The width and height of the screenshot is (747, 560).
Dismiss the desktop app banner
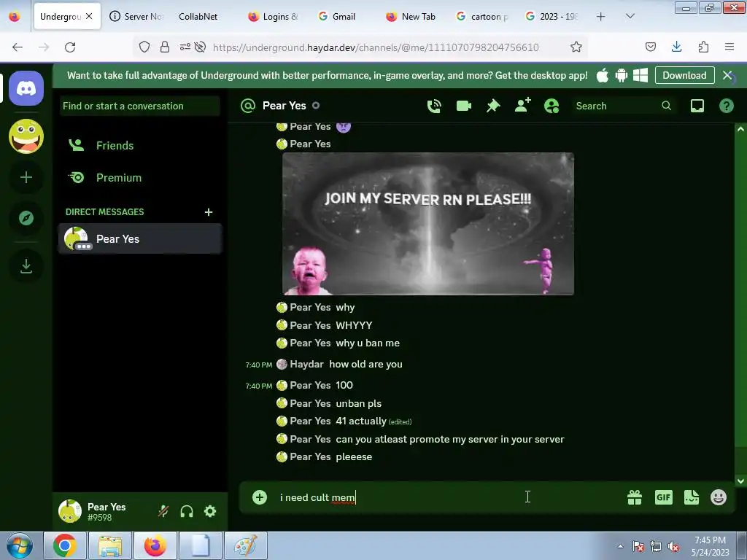point(727,75)
